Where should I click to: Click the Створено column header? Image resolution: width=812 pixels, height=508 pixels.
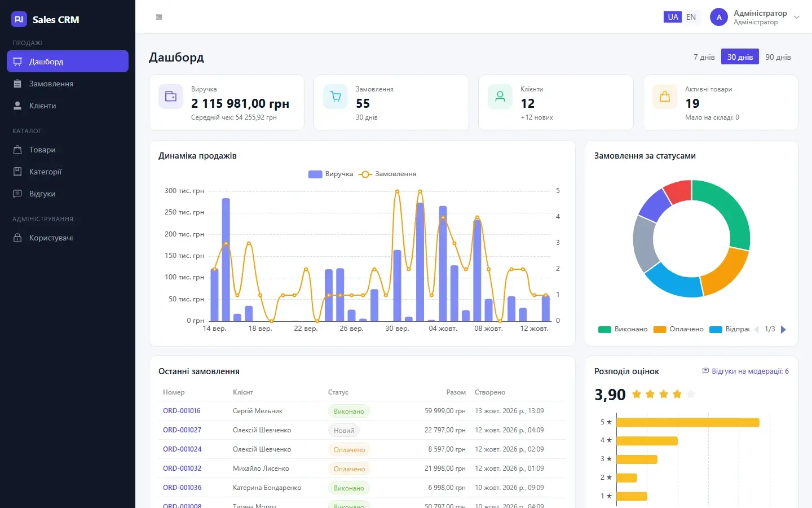tap(490, 392)
